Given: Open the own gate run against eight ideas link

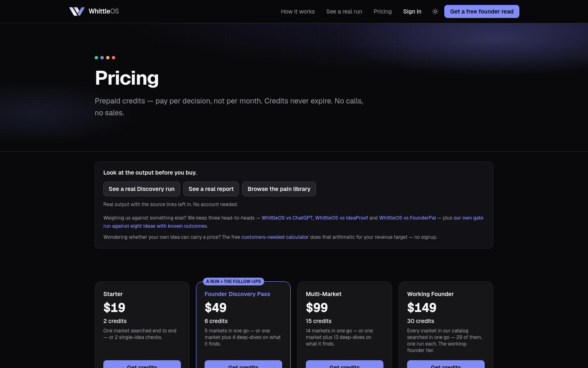Looking at the screenshot, I should (x=155, y=226).
